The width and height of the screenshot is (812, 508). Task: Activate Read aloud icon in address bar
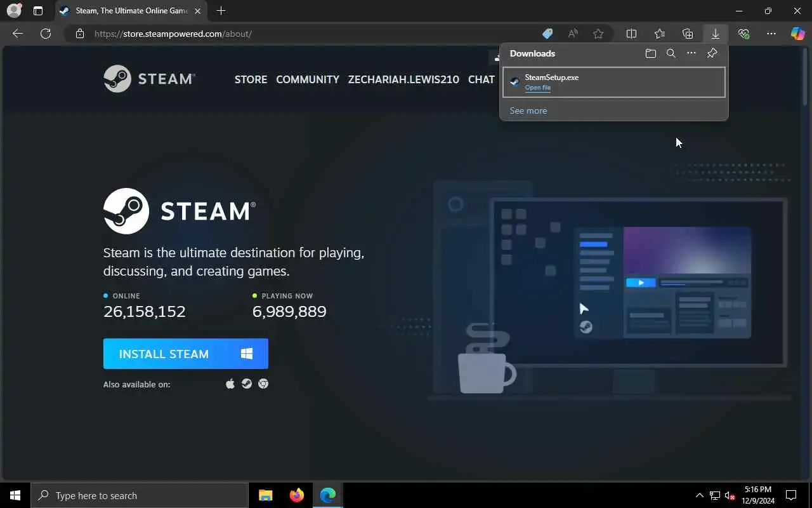(x=573, y=34)
